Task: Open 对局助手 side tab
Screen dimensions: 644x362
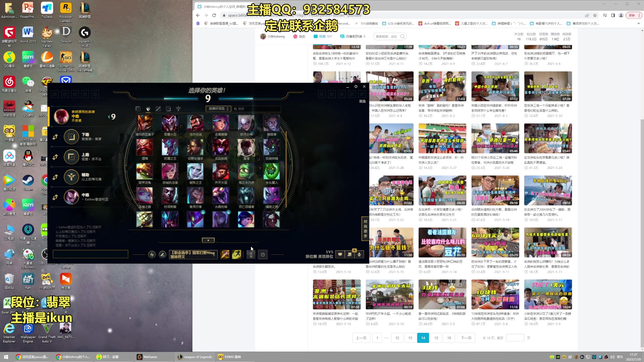Action: coord(365,229)
